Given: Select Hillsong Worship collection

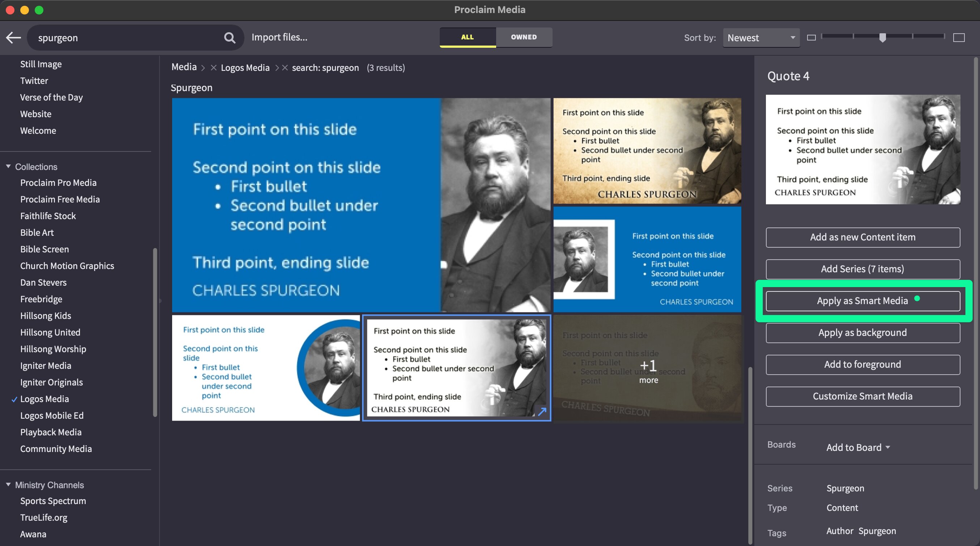Looking at the screenshot, I should (x=53, y=349).
